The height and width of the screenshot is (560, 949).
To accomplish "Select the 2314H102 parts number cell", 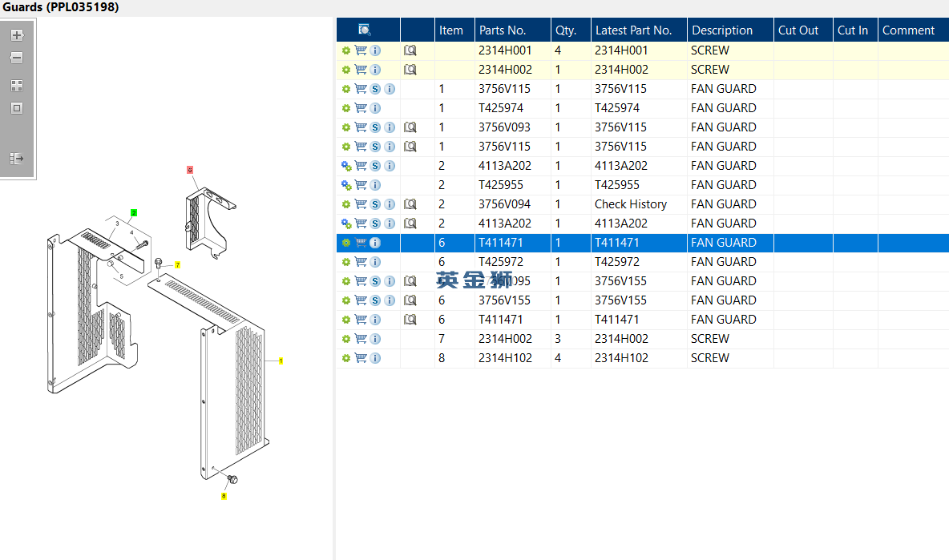I will pos(513,358).
